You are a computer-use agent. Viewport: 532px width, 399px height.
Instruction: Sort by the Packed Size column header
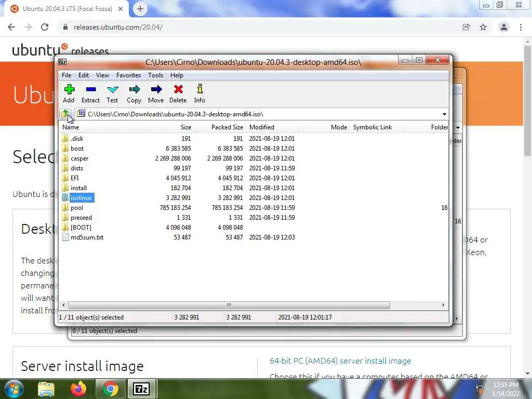[x=220, y=127]
